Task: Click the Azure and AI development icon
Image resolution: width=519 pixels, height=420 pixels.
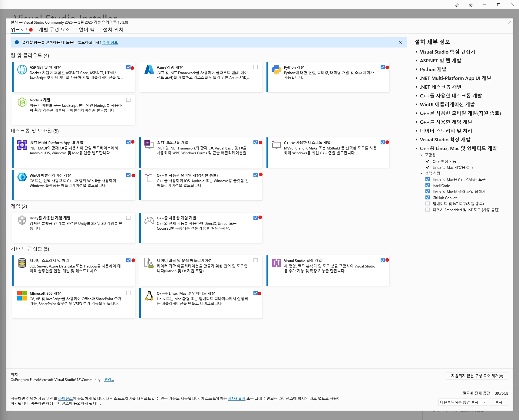Action: point(149,70)
